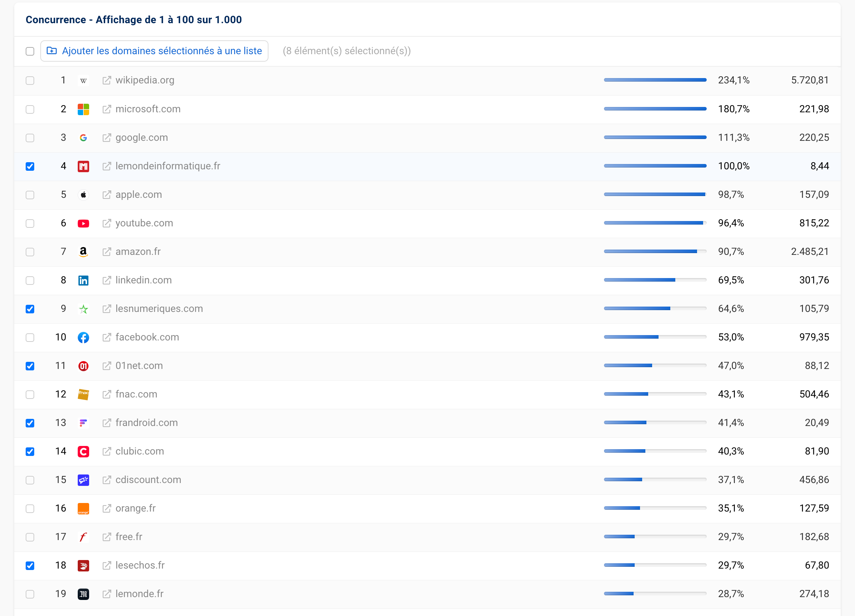
Task: Open external link icon for wikipedia.org
Action: 107,80
